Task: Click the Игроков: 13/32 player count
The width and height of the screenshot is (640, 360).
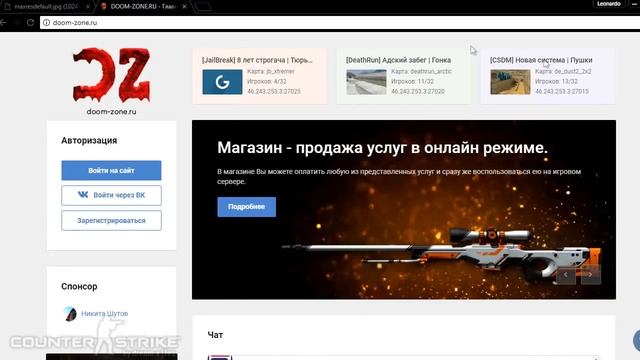Action: 556,81
